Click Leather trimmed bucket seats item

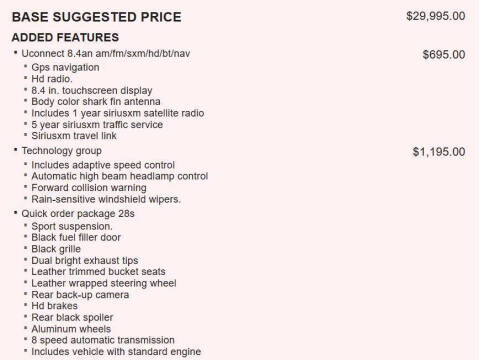(x=98, y=272)
